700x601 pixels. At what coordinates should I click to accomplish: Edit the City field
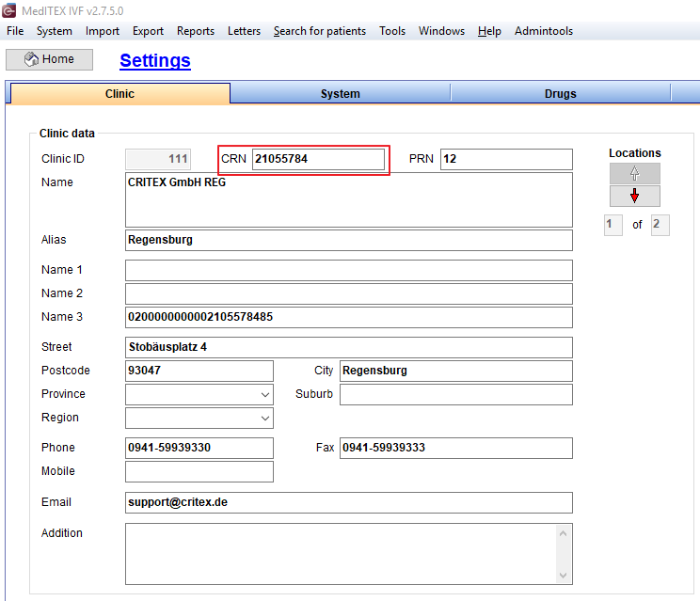tap(455, 371)
